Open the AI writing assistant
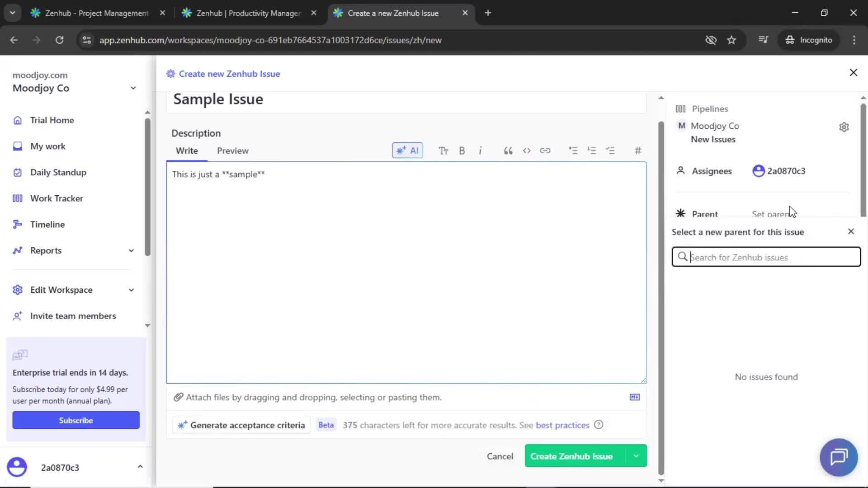The width and height of the screenshot is (868, 488). coord(406,150)
